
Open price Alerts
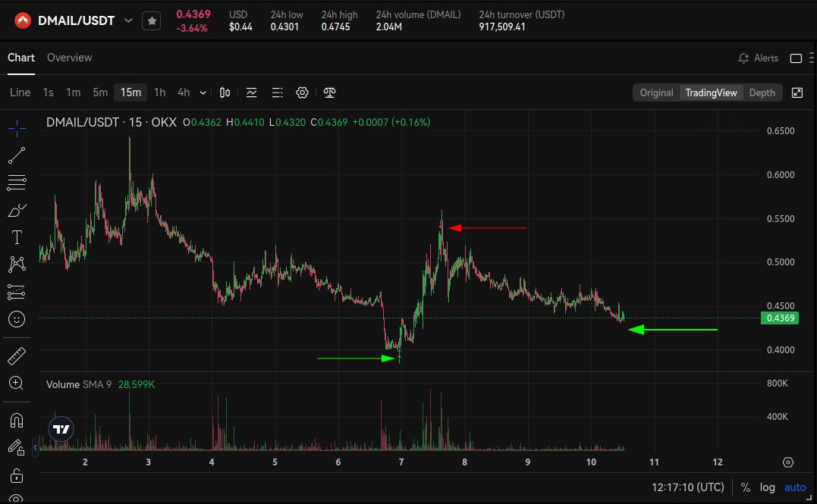(758, 58)
